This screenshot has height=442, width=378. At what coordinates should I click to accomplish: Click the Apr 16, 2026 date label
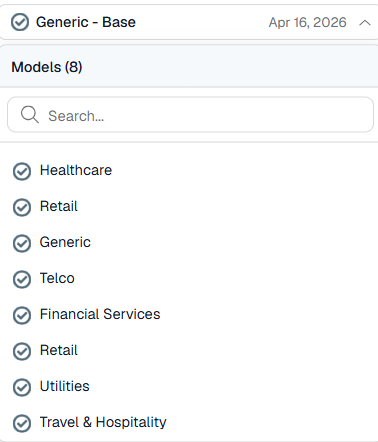click(x=307, y=22)
